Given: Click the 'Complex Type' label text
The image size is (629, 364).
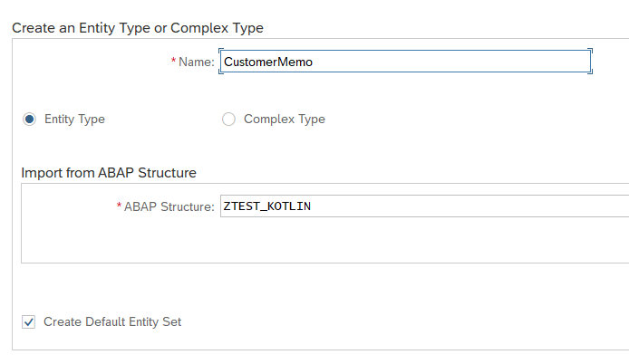Looking at the screenshot, I should 285,119.
